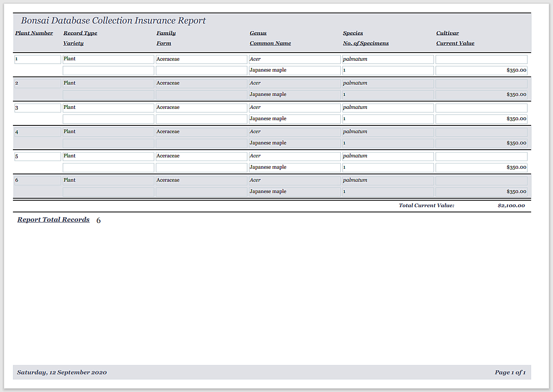Click Japanese maple common name of plant 6

(x=295, y=192)
